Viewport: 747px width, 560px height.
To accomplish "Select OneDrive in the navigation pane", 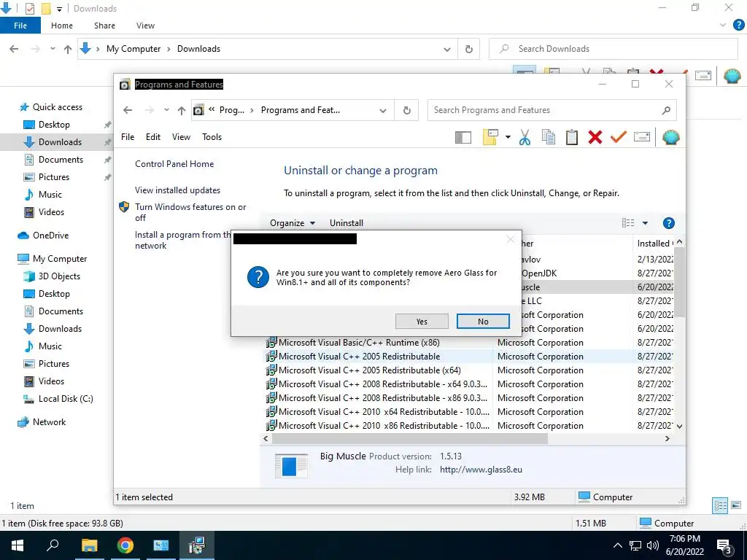I will tap(50, 236).
